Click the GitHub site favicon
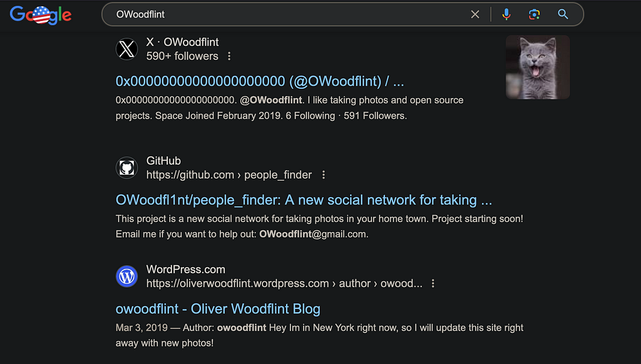Viewport: 641px width, 364px height. (126, 168)
